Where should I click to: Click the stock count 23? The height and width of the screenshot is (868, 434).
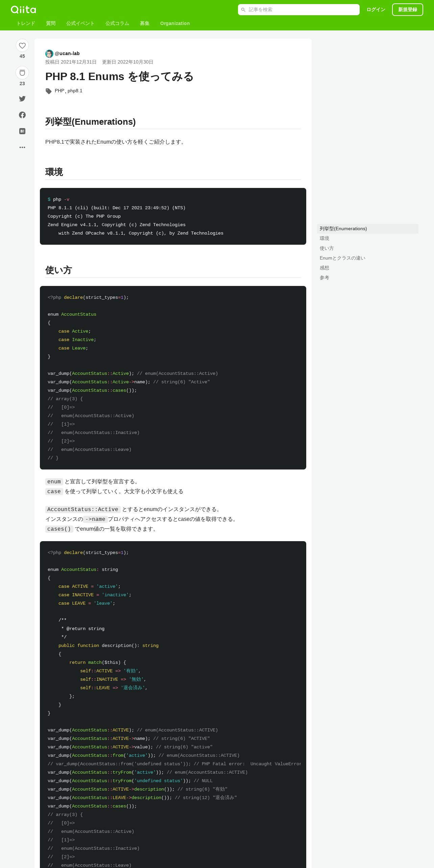(x=22, y=83)
